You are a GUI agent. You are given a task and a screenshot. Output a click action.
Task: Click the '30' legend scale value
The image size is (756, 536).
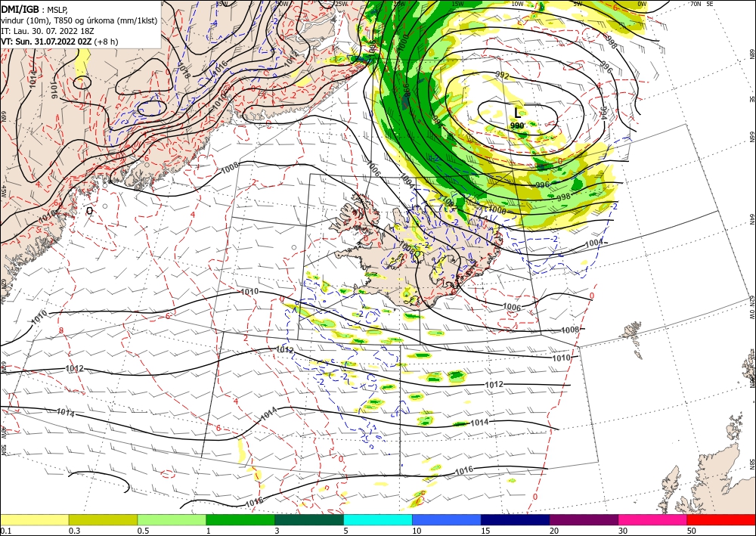(624, 531)
